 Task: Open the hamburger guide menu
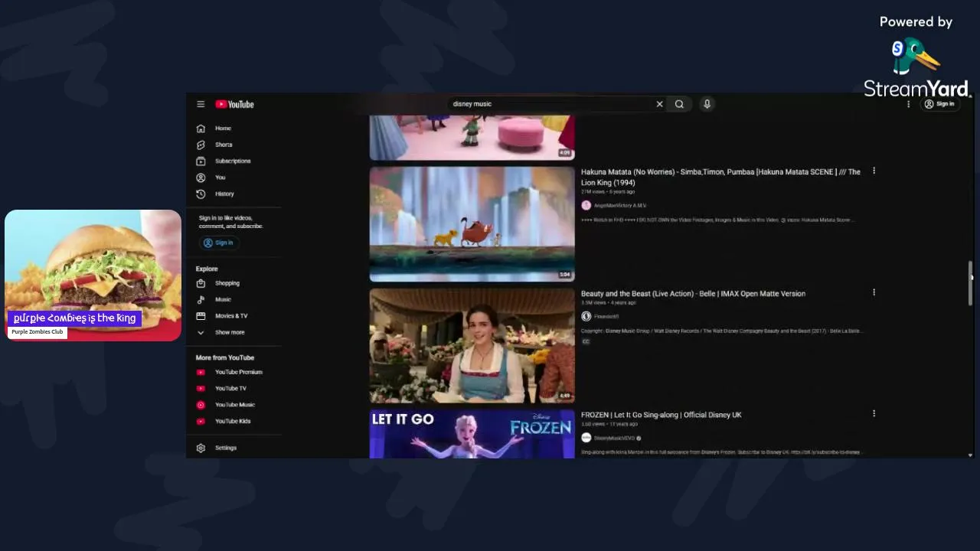tap(201, 104)
